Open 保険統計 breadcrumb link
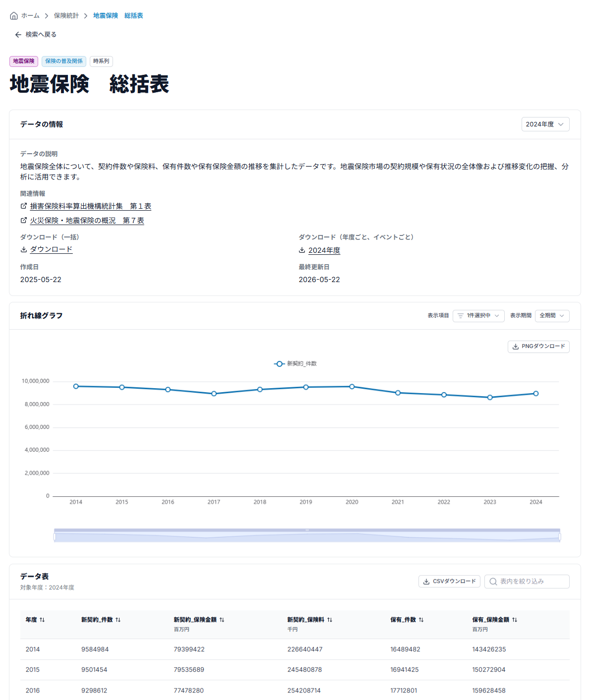The height and width of the screenshot is (700, 591). 66,16
